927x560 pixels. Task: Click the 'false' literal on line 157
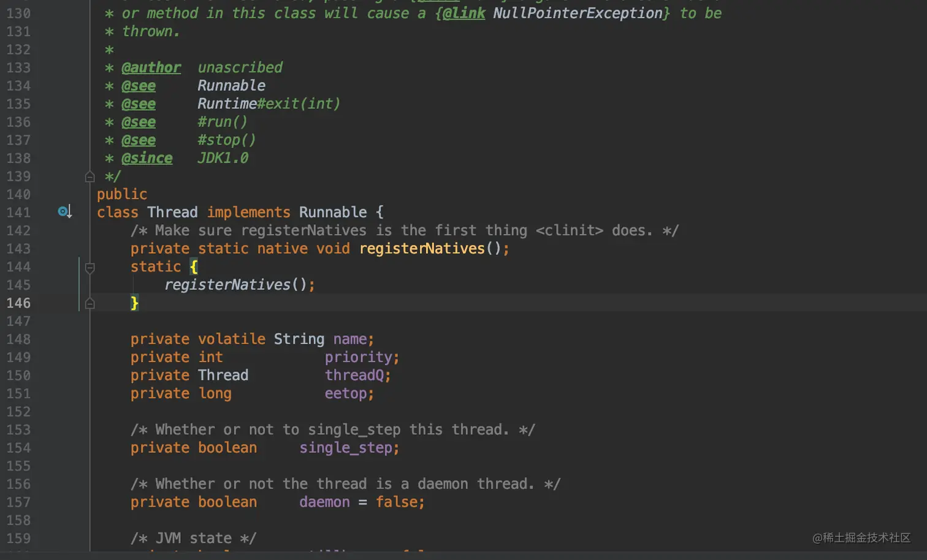point(397,502)
